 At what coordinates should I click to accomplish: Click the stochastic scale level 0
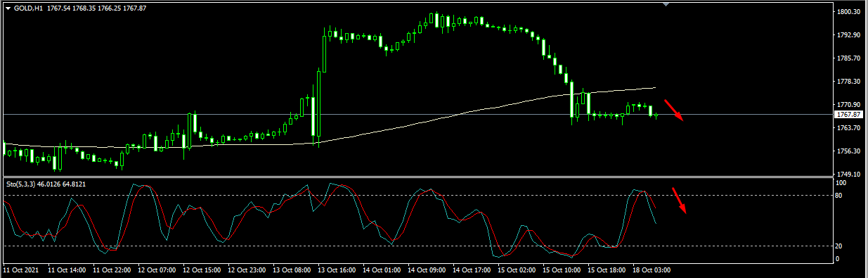[838, 259]
